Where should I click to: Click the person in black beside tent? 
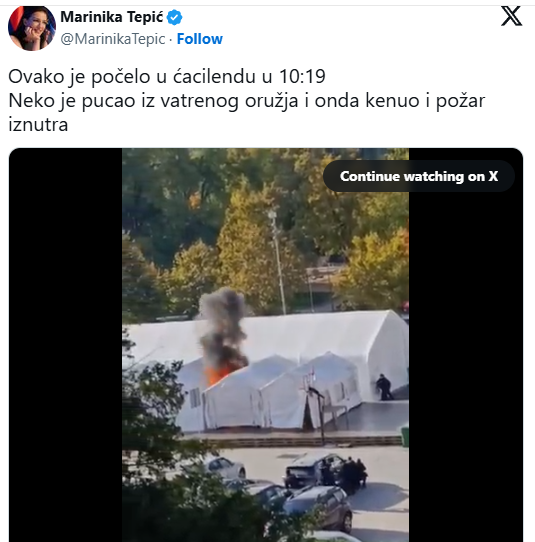click(x=384, y=387)
